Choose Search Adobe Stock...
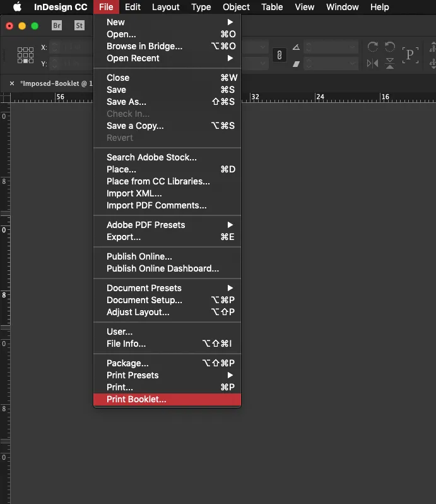The width and height of the screenshot is (436, 504). point(167,157)
